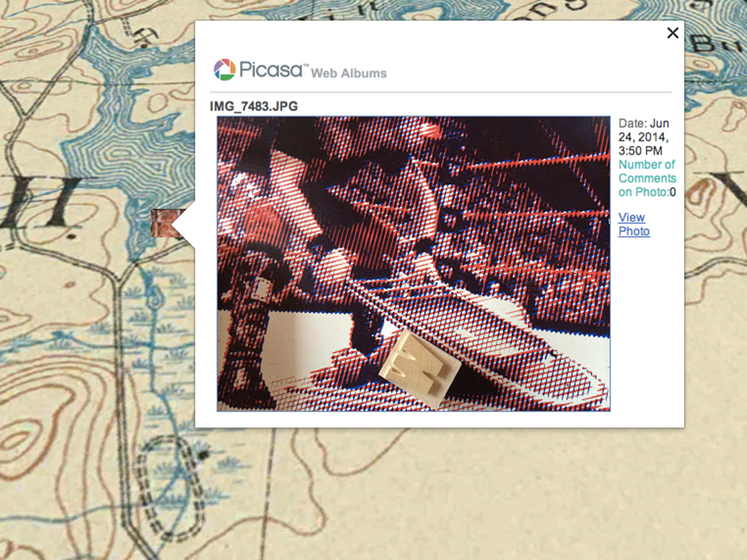Image resolution: width=747 pixels, height=560 pixels.
Task: Close the photo info popup
Action: (x=673, y=33)
